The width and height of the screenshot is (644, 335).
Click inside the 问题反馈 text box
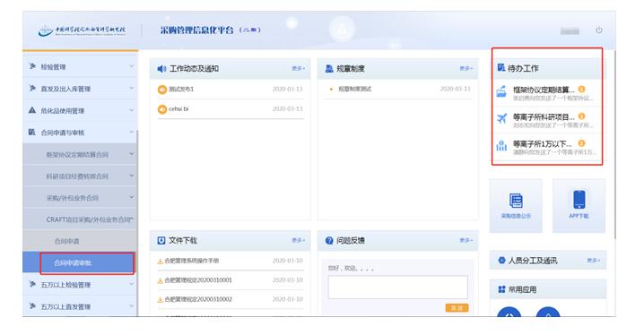pos(397,287)
